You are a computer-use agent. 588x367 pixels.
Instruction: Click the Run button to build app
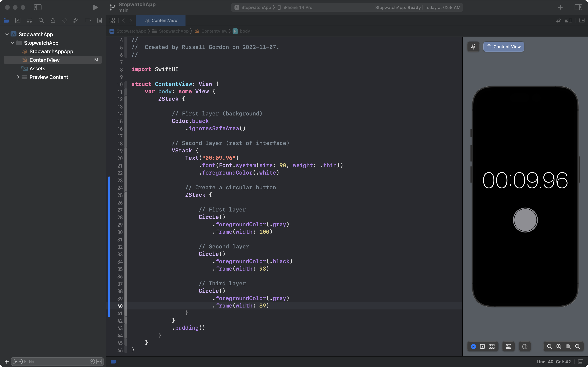tap(95, 7)
